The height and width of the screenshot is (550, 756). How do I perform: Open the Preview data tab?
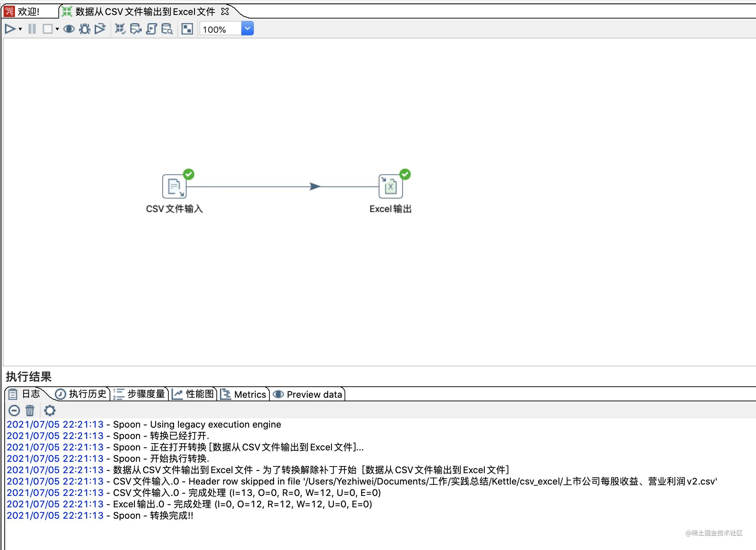pyautogui.click(x=308, y=394)
